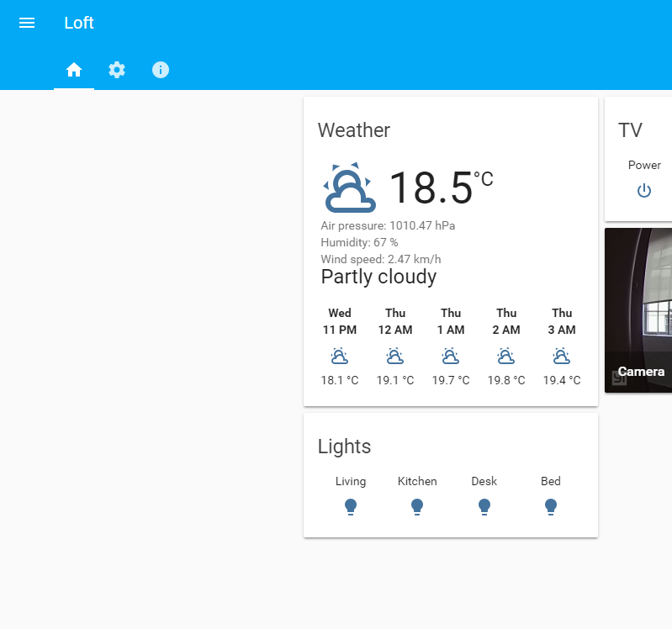This screenshot has height=629, width=672.
Task: Open the Camera feed thumbnail
Action: point(638,310)
